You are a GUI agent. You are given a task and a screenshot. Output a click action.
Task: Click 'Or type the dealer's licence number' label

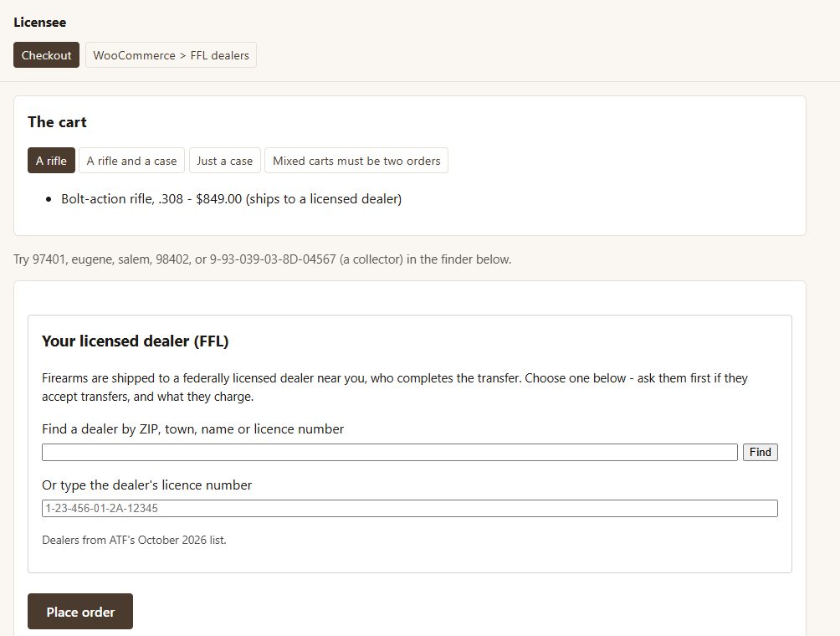pos(146,485)
